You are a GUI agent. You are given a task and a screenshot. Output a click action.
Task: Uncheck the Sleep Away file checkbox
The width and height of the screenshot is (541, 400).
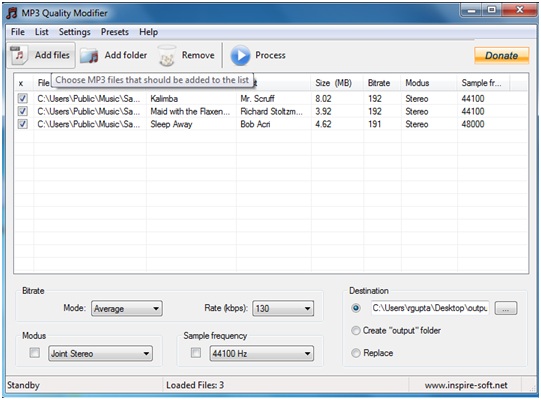click(23, 124)
